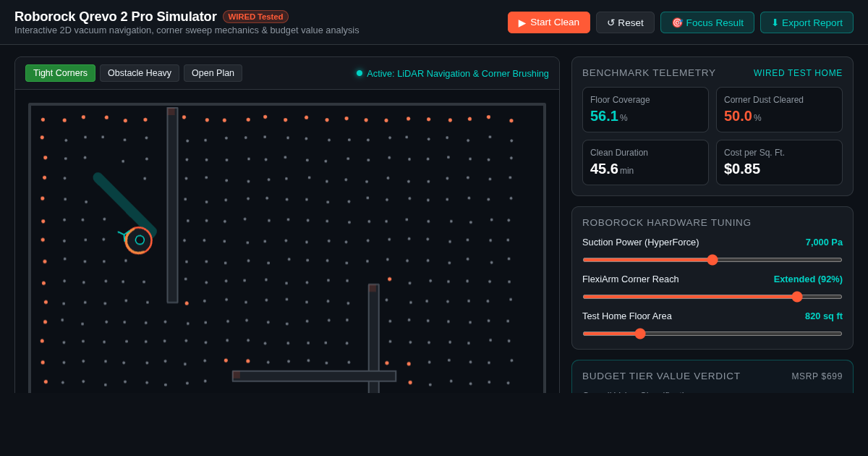
Task: Adjust the Test Home Floor Area slider
Action: pos(712,334)
